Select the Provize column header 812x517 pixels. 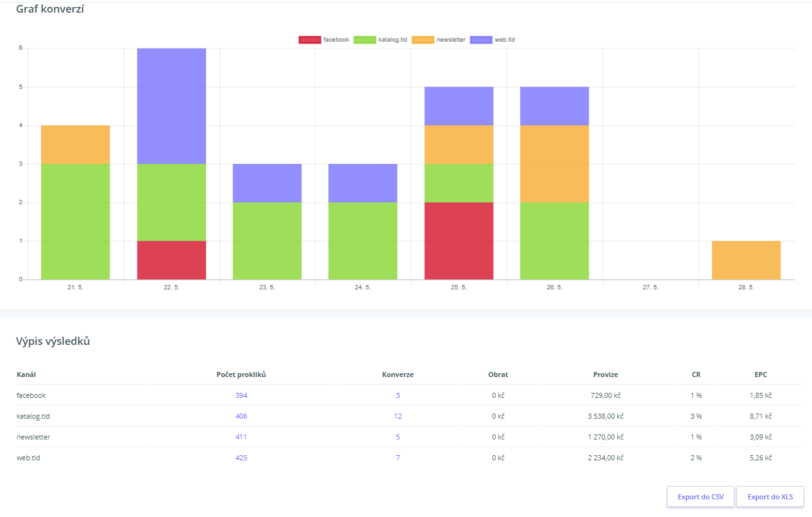click(606, 375)
